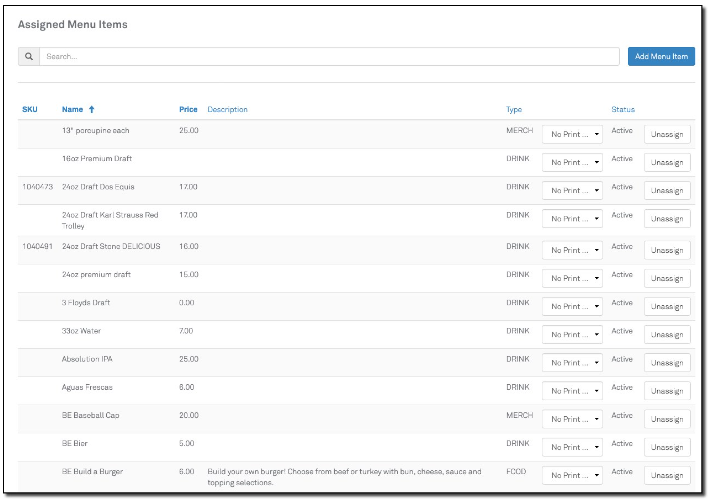Expand print dropdown for 33oz Water
The image size is (708, 500).
pos(572,335)
